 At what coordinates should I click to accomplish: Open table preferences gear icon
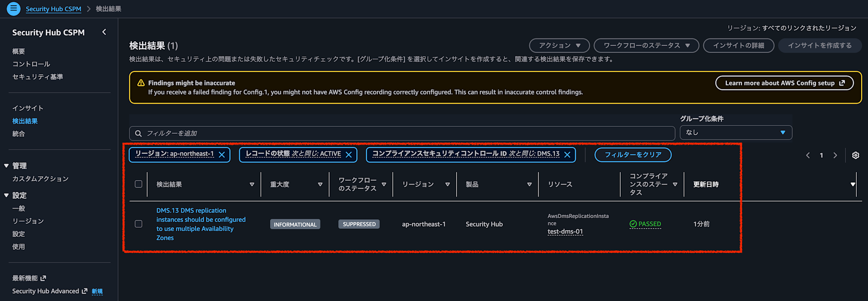855,155
